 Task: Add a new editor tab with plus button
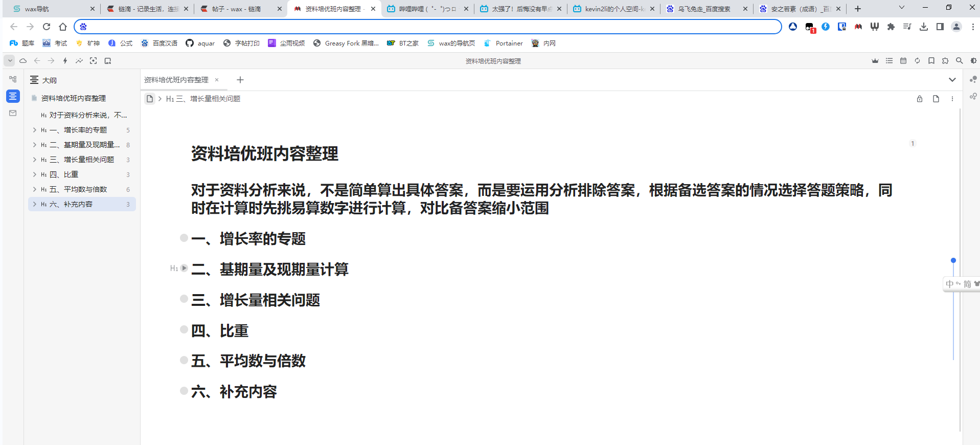click(x=240, y=80)
